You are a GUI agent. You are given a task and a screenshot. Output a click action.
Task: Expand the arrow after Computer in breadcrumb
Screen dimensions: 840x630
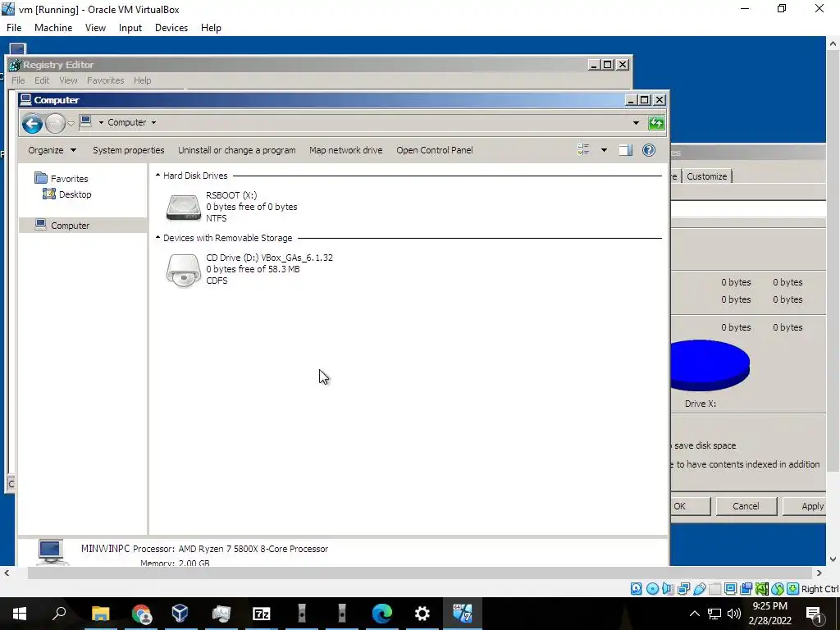pyautogui.click(x=153, y=123)
